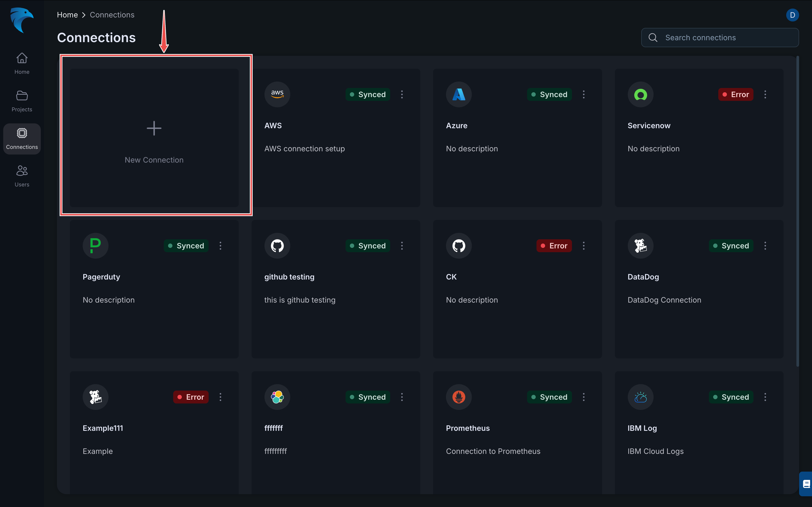Select the Home icon in the sidebar
812x507 pixels.
coord(21,63)
